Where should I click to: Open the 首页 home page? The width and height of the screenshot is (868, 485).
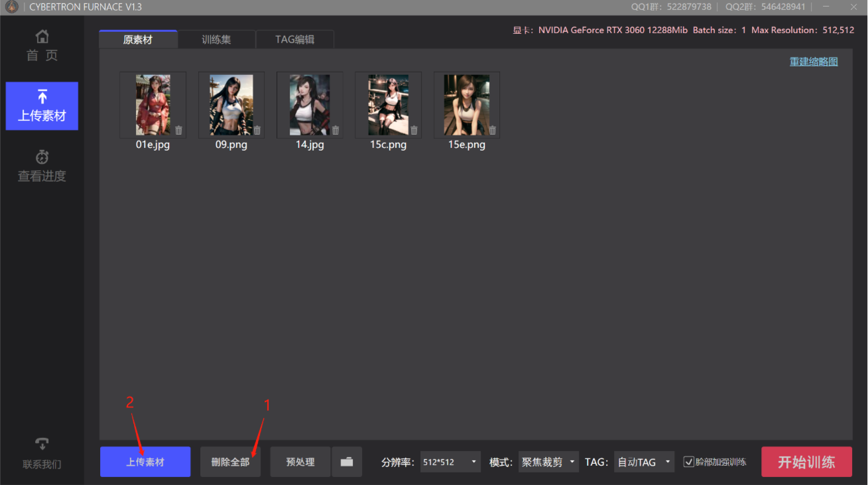42,46
